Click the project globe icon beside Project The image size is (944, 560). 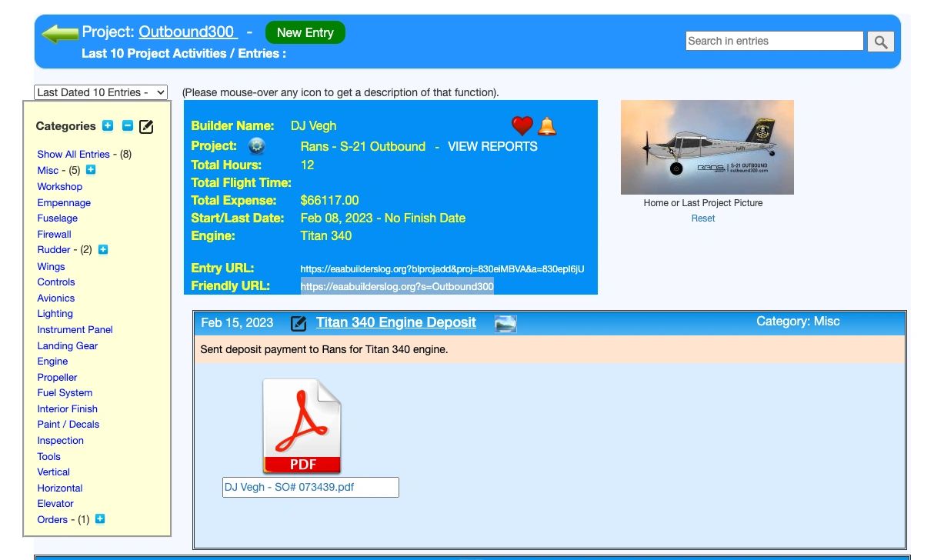[256, 146]
